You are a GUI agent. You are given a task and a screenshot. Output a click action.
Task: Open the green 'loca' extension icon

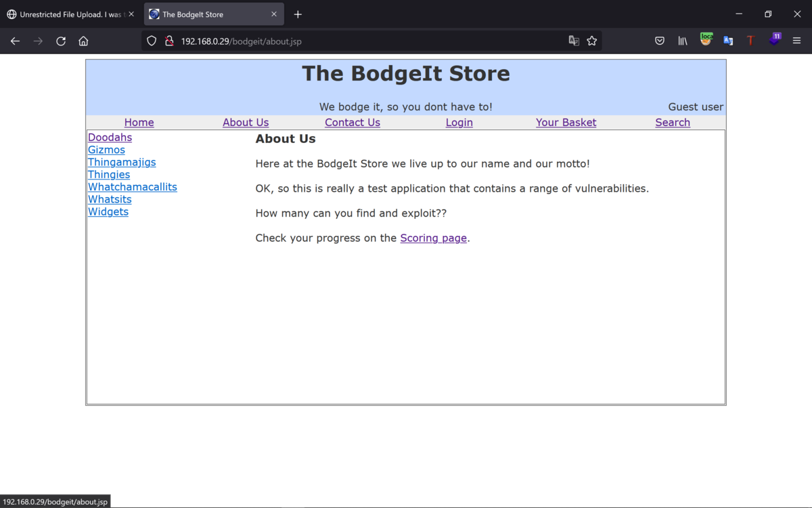[x=706, y=39]
